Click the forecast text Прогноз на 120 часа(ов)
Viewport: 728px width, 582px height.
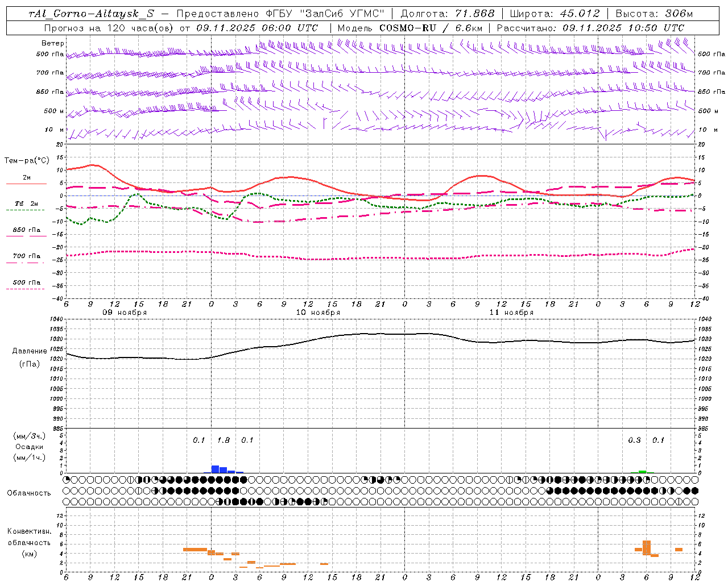click(109, 28)
